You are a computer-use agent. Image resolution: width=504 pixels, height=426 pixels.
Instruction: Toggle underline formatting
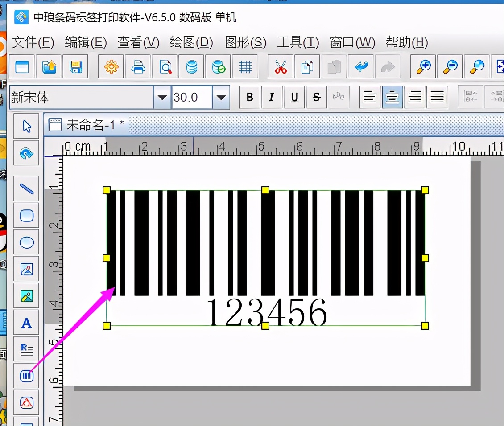(294, 97)
